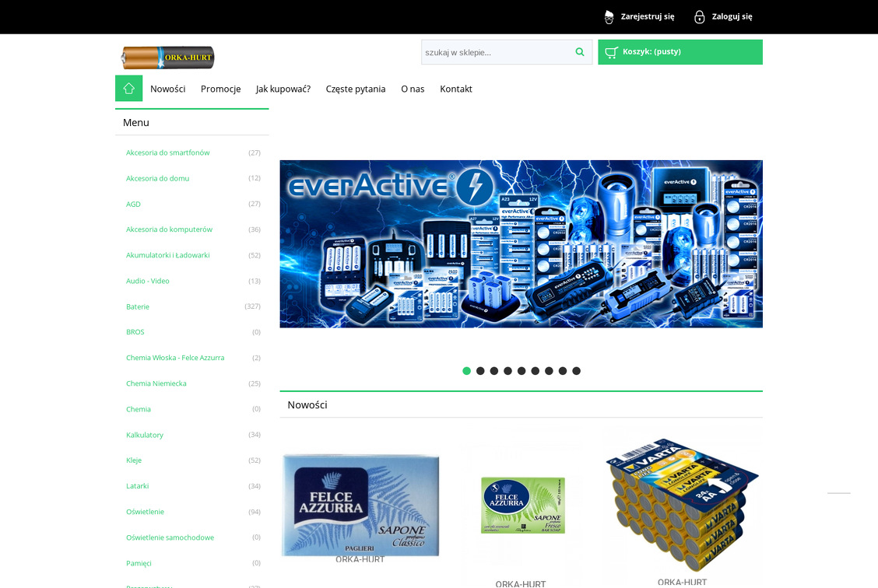Open the O nas menu item
Screen dimensions: 878x588
pos(413,89)
